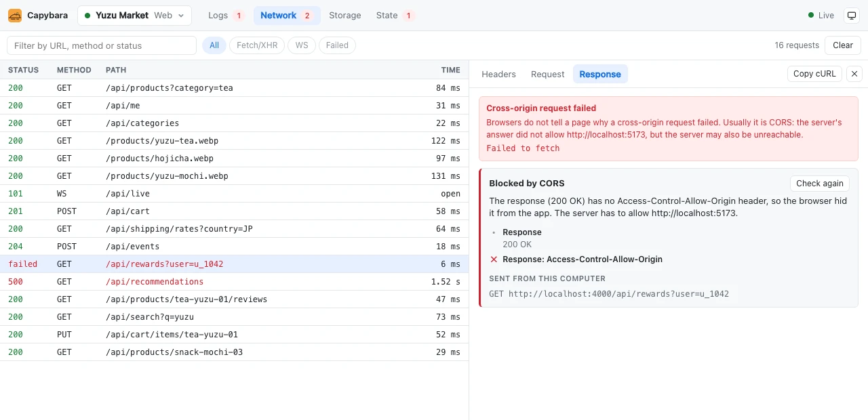Select the /api/shipping/rates?country=JP row
Image resolution: width=868 pixels, height=420 pixels.
tap(234, 229)
